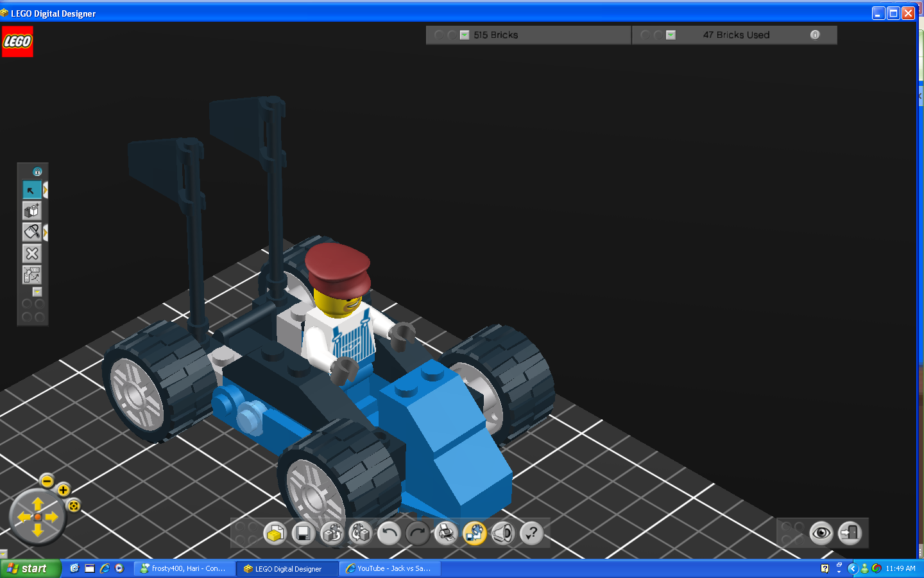
Task: Click the '47 Bricks Used' label
Action: 736,35
